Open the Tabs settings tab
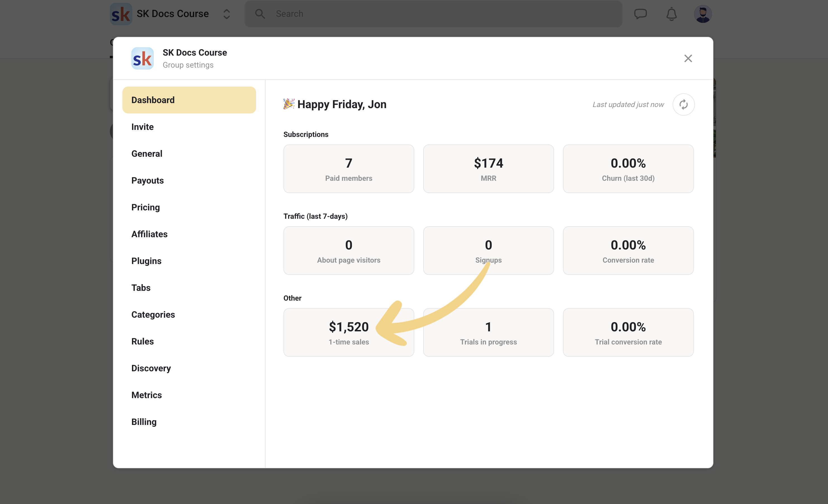The image size is (828, 504). pos(189,288)
